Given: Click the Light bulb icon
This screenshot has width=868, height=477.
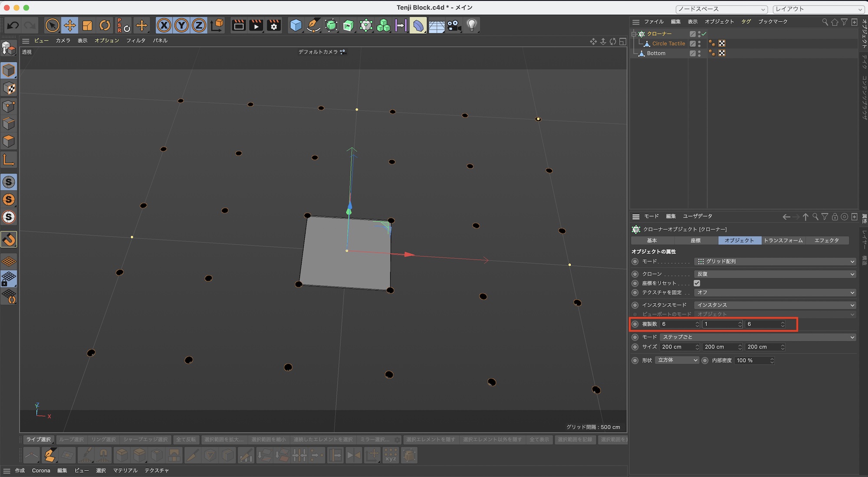Looking at the screenshot, I should (472, 26).
